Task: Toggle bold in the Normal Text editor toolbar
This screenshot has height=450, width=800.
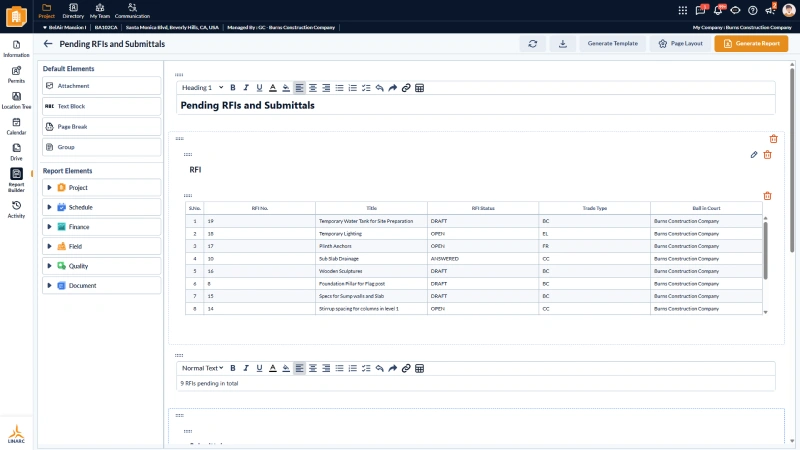Action: pos(233,368)
